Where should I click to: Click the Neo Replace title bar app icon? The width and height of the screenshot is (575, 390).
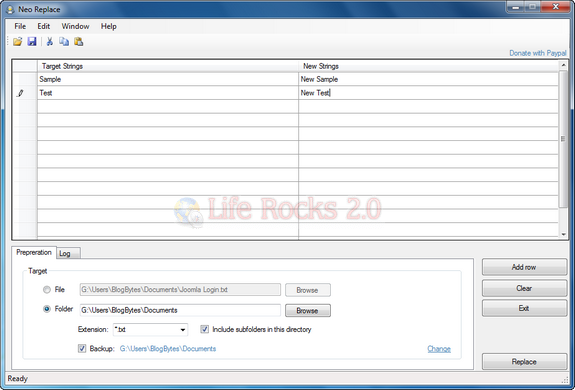point(11,10)
